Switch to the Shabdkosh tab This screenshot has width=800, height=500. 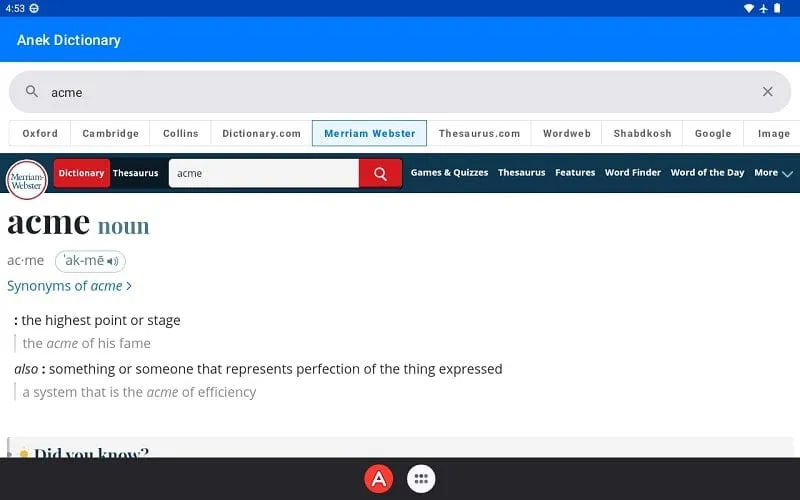[642, 133]
